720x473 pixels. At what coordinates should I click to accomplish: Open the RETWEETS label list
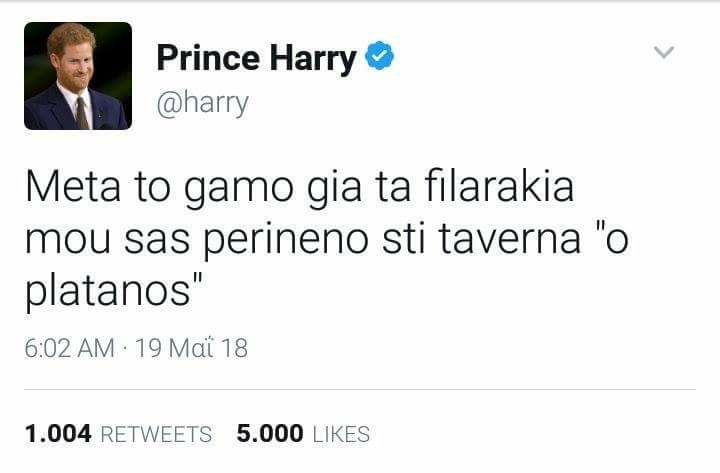[x=156, y=434]
